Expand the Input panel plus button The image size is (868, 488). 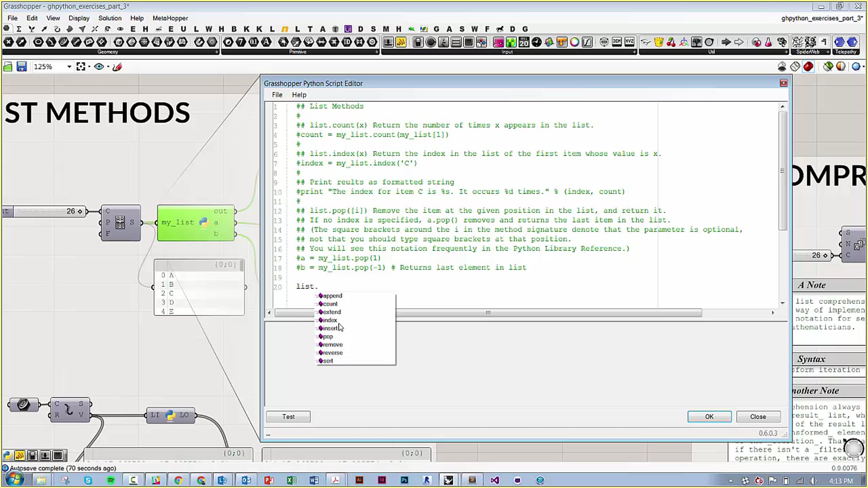(x=634, y=52)
